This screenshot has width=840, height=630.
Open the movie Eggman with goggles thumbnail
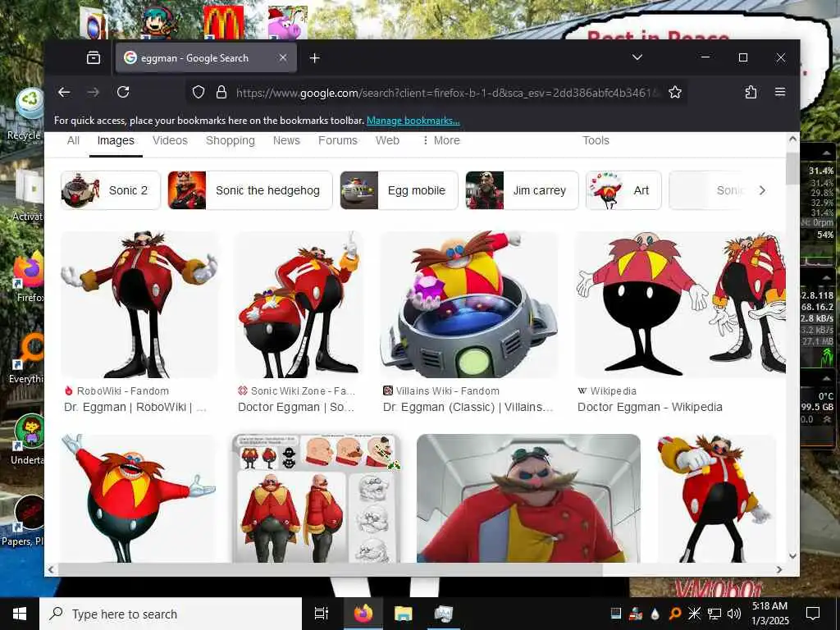click(x=528, y=498)
